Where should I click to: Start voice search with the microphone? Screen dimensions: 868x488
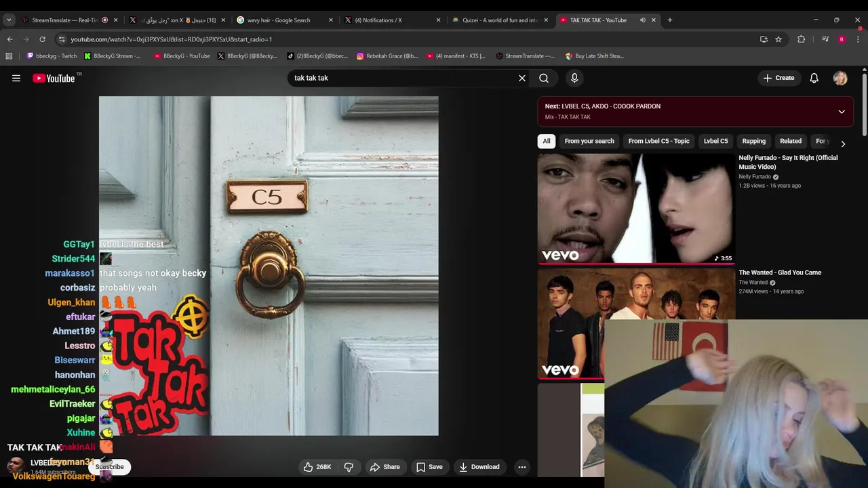[574, 78]
